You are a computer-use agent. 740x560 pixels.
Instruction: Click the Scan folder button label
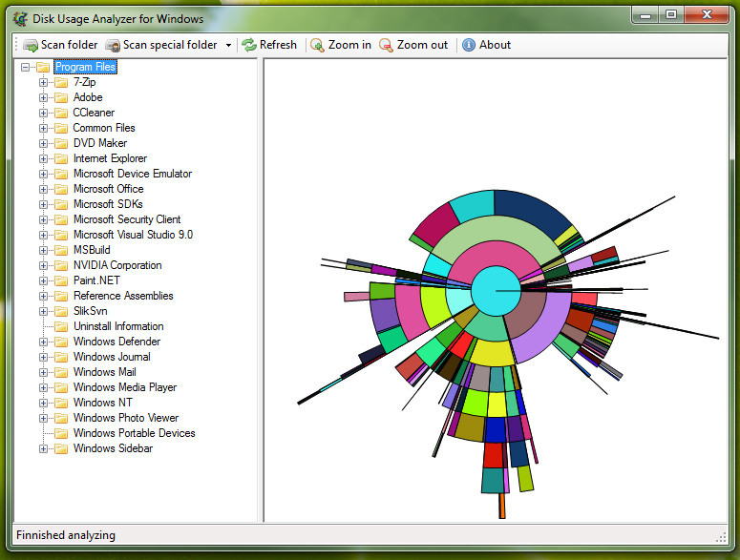[x=69, y=45]
